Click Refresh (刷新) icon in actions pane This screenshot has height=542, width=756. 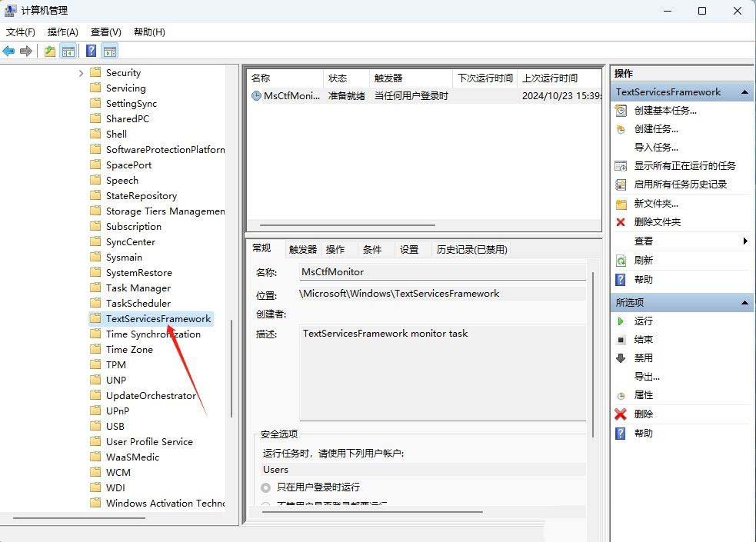621,261
